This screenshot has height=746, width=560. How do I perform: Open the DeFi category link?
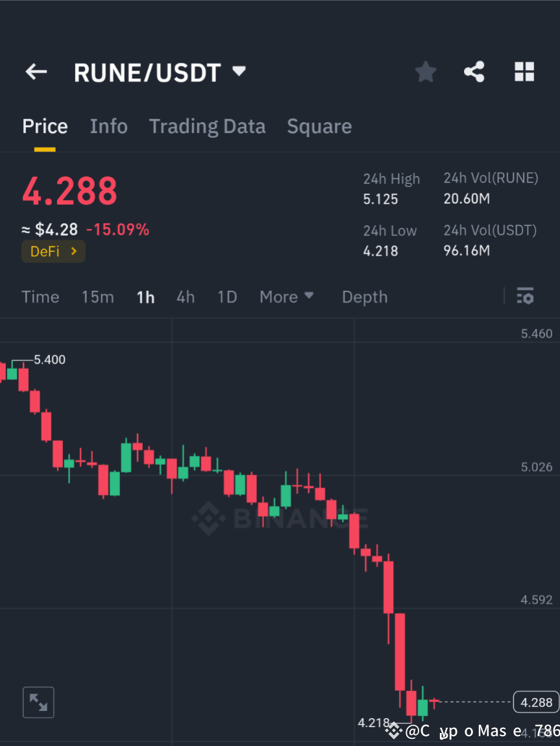pos(53,251)
